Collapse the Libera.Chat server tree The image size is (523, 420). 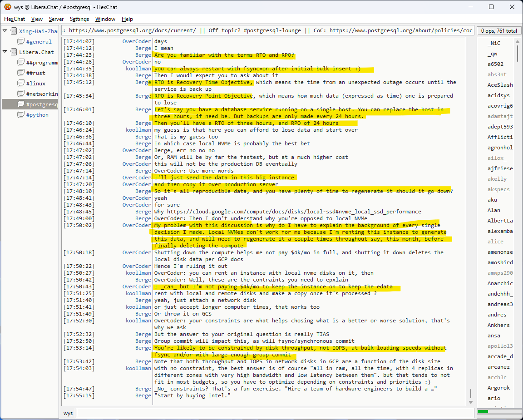pyautogui.click(x=5, y=52)
